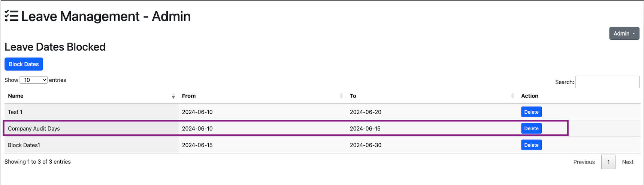Select the Company Audit Days row
Screen dimensions: 644x185
pyautogui.click(x=34, y=128)
